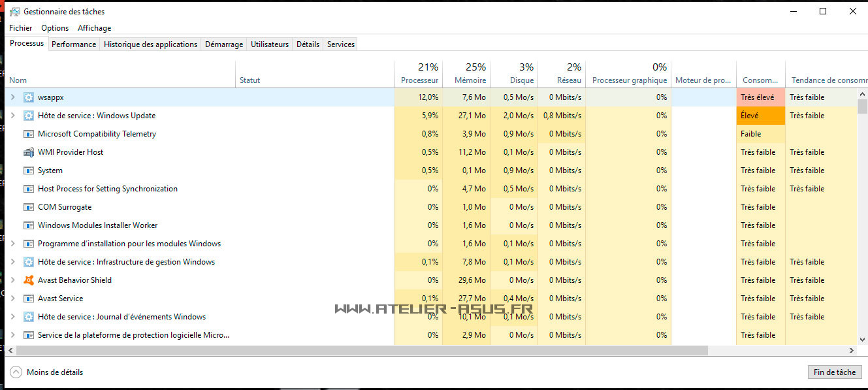
Task: Click the vertical scrollbar thumb
Action: [x=862, y=106]
